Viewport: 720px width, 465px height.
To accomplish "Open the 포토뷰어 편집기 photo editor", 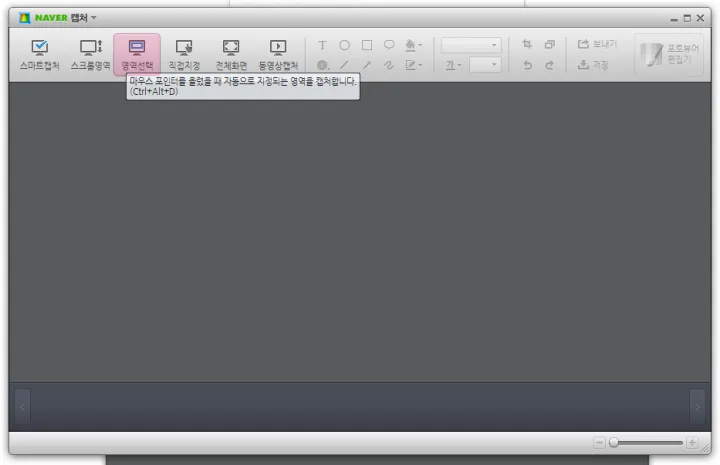I will (669, 54).
